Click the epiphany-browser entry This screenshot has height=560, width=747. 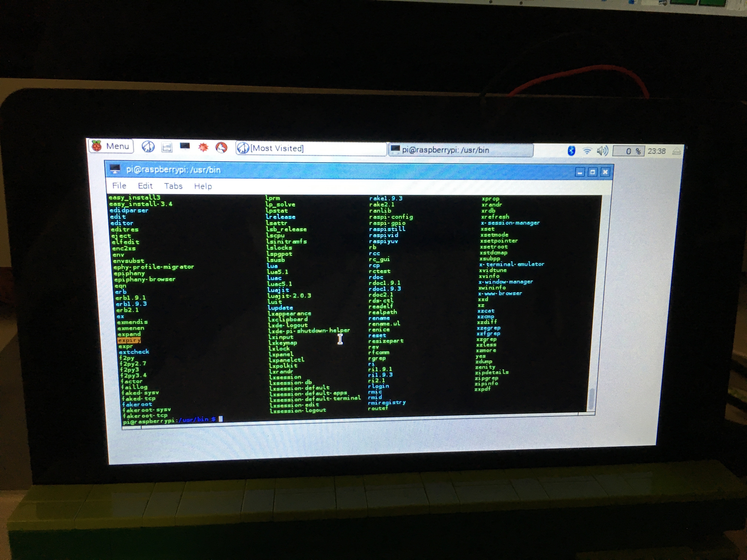(145, 279)
